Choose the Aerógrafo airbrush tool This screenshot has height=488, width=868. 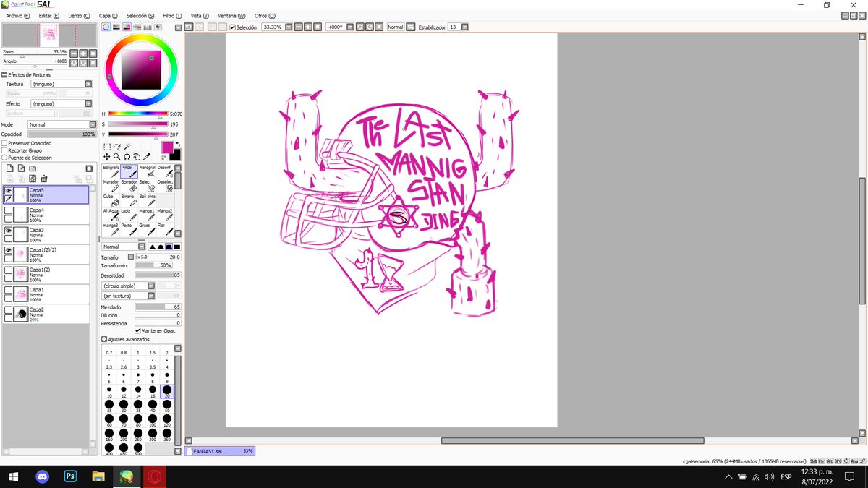click(x=147, y=171)
